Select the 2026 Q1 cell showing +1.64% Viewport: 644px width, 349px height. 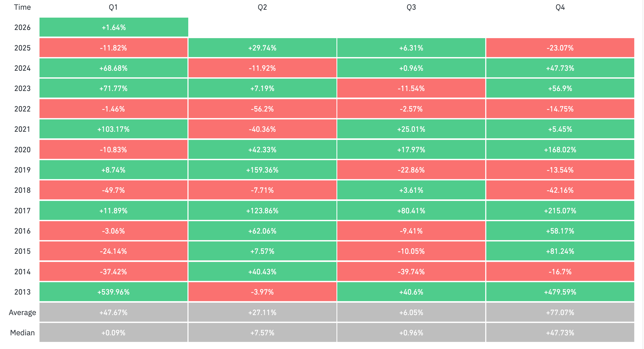(114, 27)
